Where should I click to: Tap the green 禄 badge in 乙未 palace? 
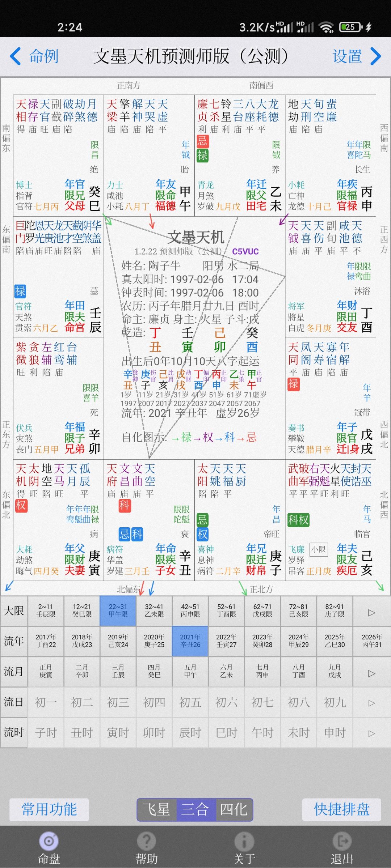pos(202,156)
